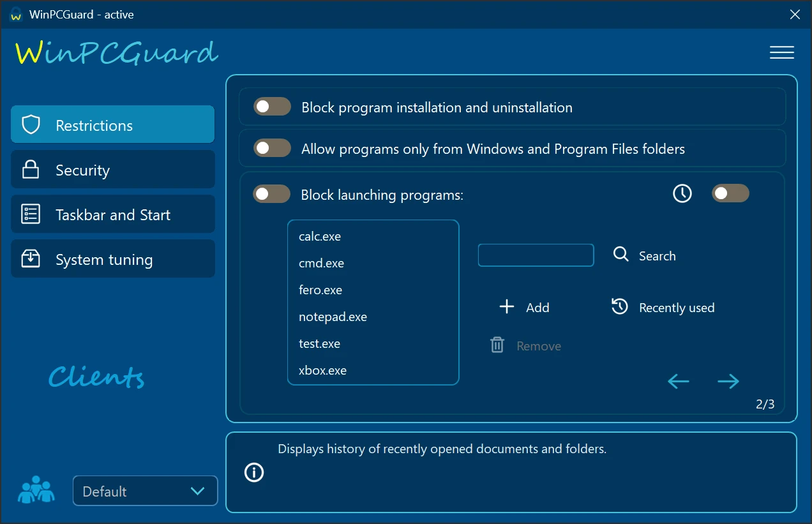Click the magnifier Search icon
Image resolution: width=812 pixels, height=524 pixels.
coord(620,255)
